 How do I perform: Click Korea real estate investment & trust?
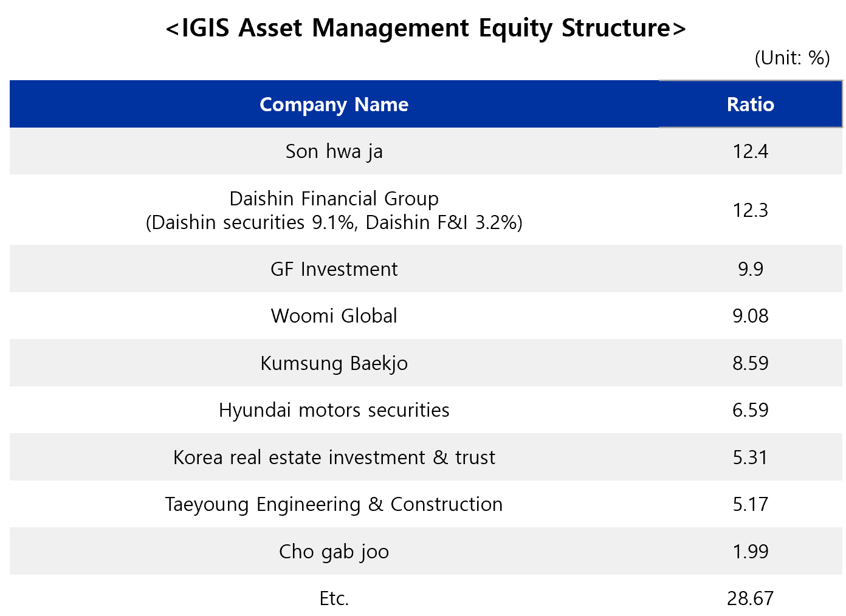click(x=334, y=457)
